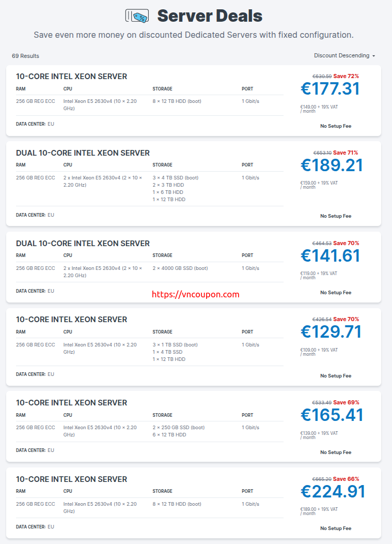392x544 pixels.
Task: Select the €177.31 server price
Action: coord(331,88)
